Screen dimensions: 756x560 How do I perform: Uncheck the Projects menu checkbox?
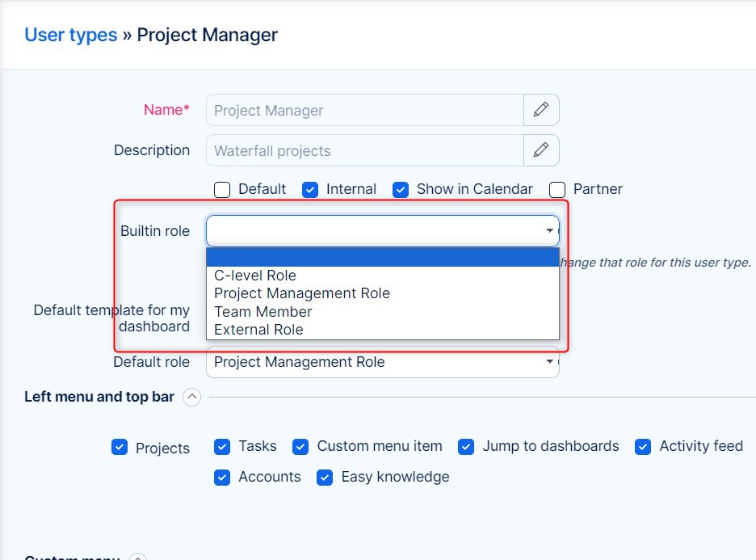click(x=120, y=448)
